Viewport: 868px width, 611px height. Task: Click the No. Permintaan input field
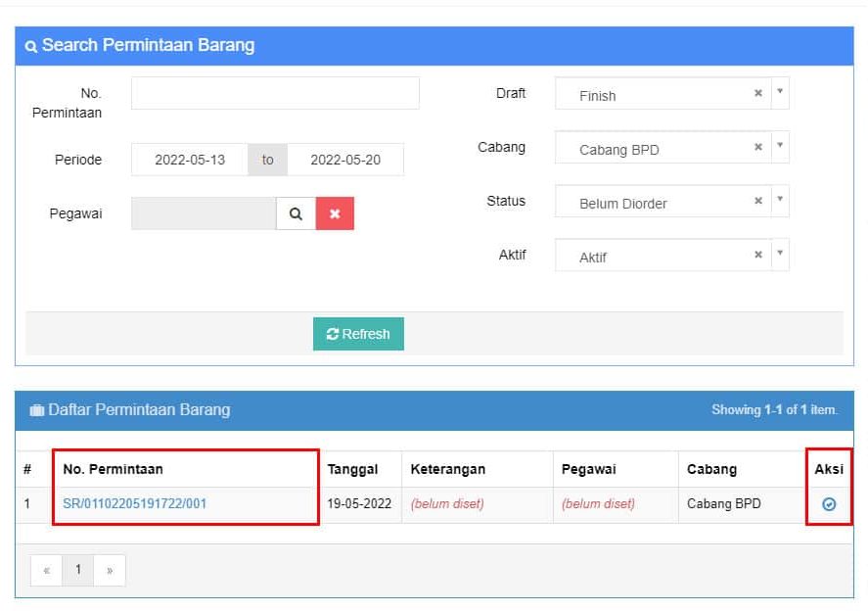(275, 93)
